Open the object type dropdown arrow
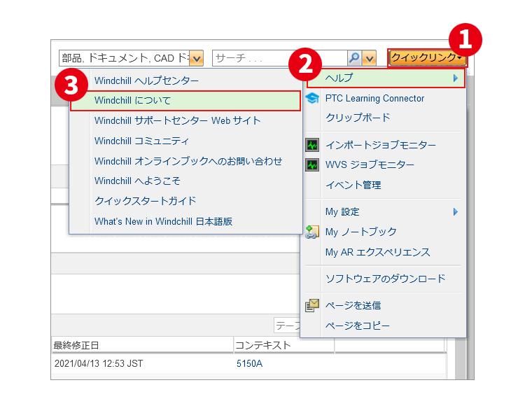Image resolution: width=525 pixels, height=420 pixels. 197,59
